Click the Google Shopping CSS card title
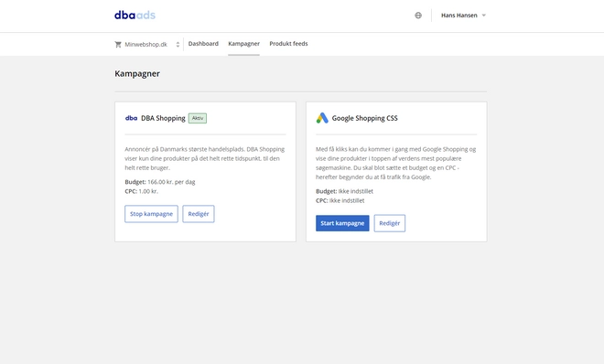604x364 pixels. 365,118
